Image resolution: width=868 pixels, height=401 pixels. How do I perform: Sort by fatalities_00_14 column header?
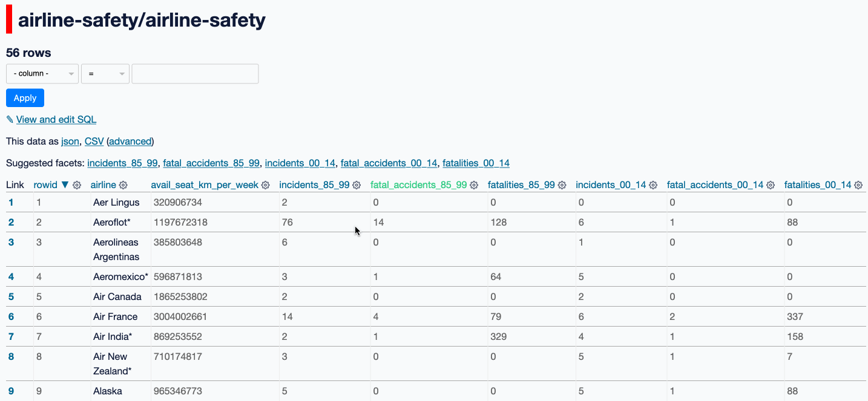click(818, 185)
